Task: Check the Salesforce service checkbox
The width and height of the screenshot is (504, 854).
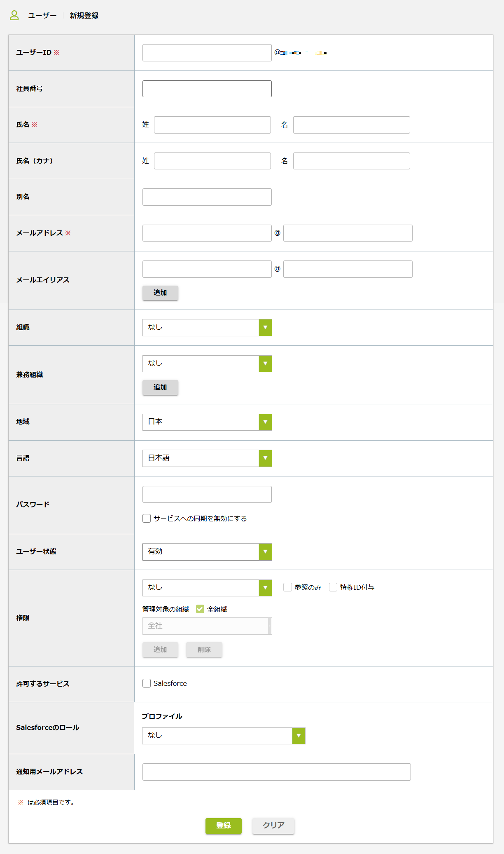Action: (147, 683)
